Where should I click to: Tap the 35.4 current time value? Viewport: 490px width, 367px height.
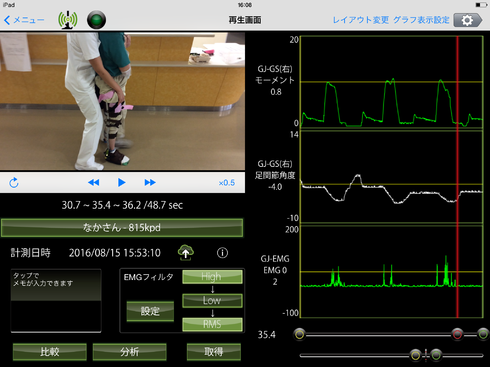(266, 335)
